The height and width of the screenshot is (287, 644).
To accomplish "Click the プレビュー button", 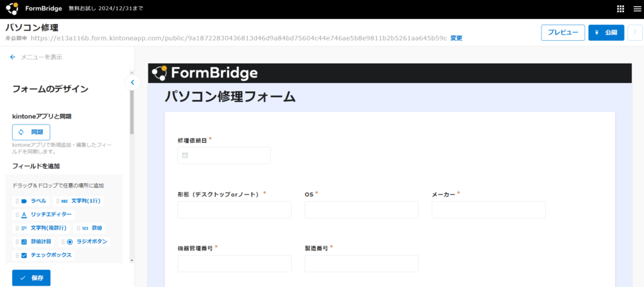I will pyautogui.click(x=562, y=33).
